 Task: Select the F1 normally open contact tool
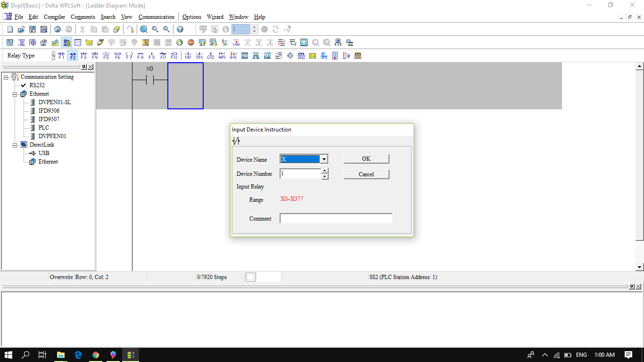62,56
